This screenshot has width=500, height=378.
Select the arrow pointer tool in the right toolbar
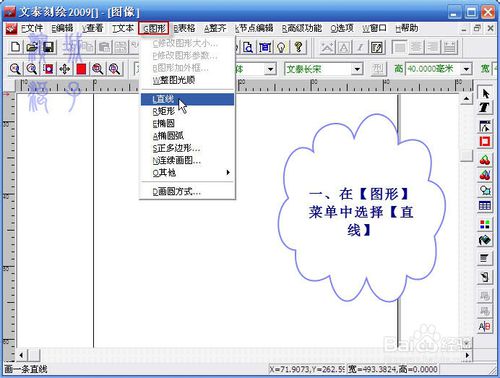485,93
